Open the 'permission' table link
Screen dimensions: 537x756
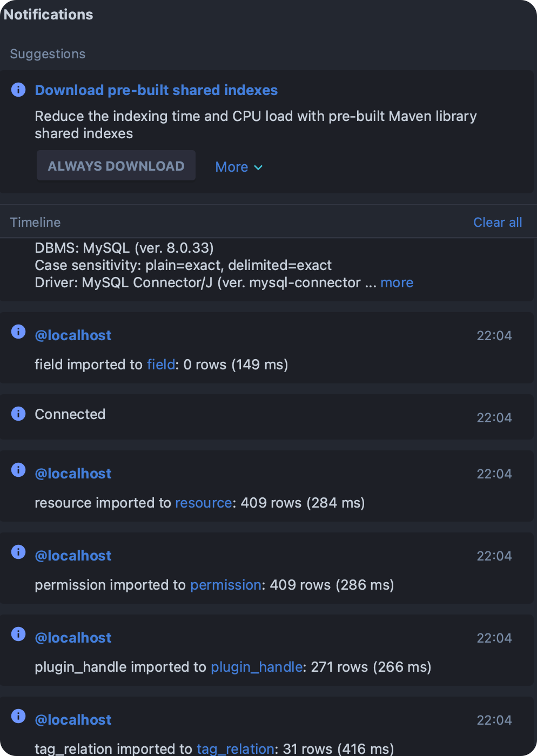click(x=226, y=585)
